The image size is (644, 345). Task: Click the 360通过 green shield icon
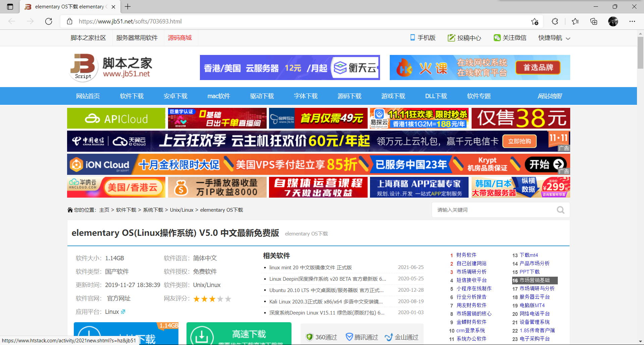click(x=310, y=337)
